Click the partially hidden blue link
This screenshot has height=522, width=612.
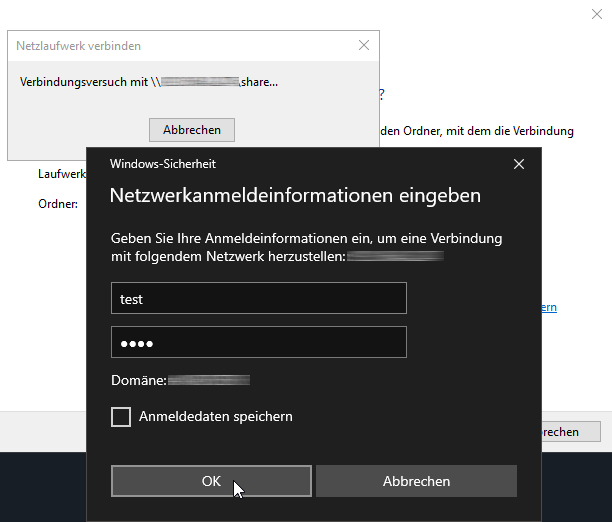tap(549, 308)
